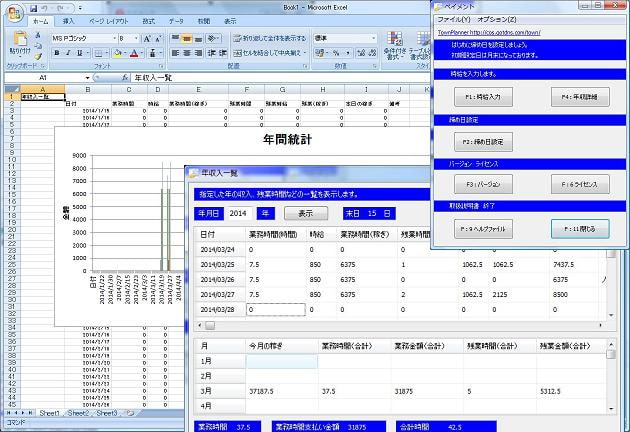Viewport: 630px width, 432px height.
Task: Select cell A1 in the spreadsheet
Action: pos(43,97)
